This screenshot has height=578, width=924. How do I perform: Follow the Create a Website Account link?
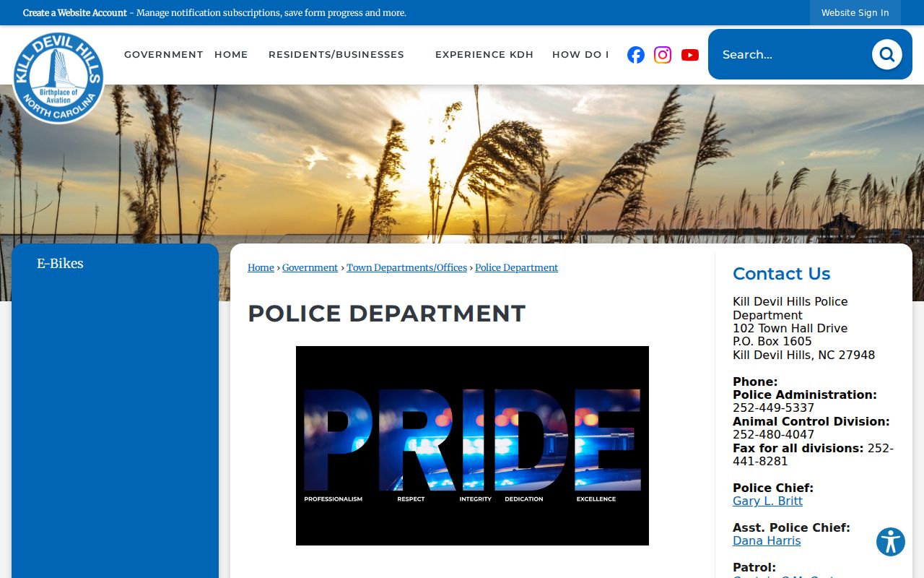tap(75, 12)
